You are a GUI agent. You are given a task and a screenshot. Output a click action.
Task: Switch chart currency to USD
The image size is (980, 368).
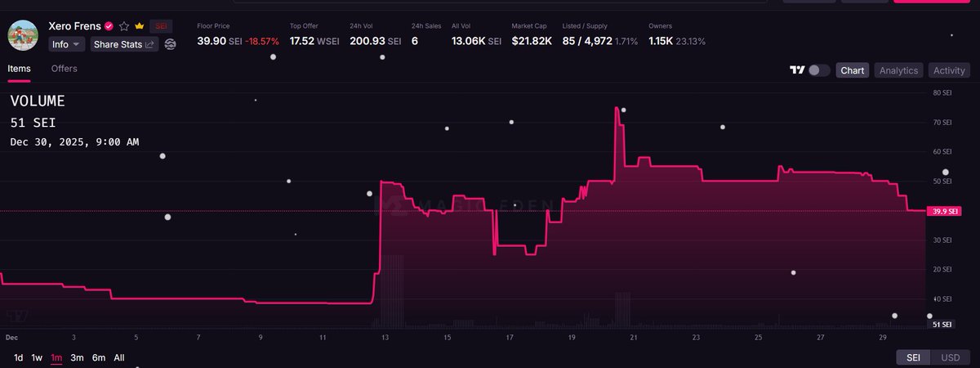pos(951,357)
